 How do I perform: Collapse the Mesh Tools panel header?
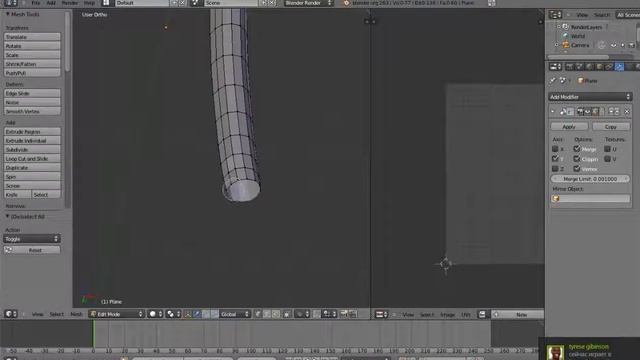click(x=7, y=14)
